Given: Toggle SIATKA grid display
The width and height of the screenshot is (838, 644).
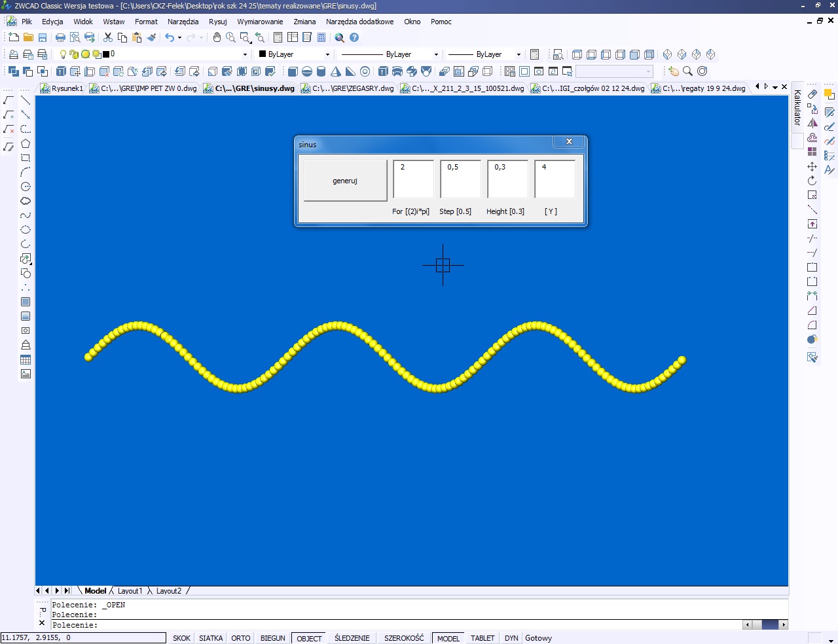Looking at the screenshot, I should pyautogui.click(x=211, y=638).
